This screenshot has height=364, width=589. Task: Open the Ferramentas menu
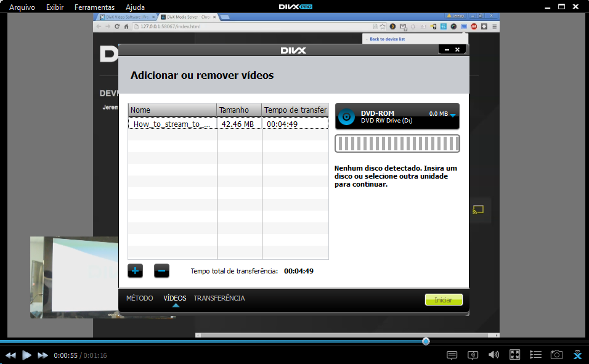pos(94,7)
